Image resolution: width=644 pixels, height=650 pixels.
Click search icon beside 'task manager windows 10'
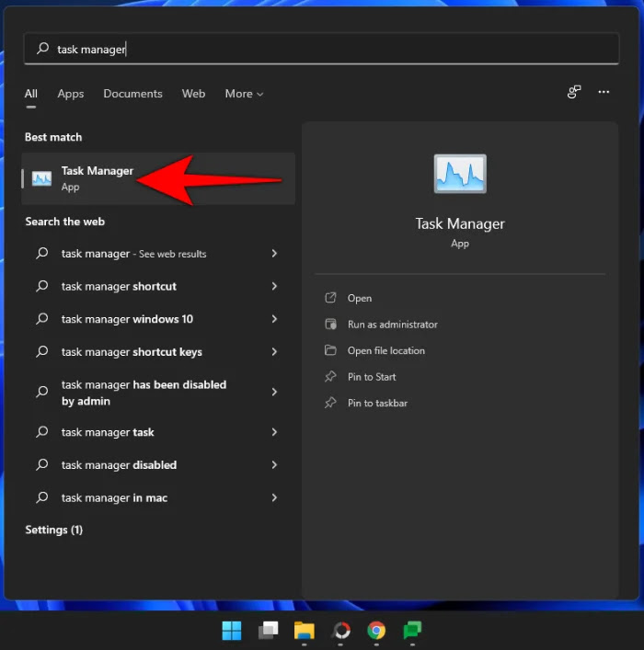coord(42,319)
